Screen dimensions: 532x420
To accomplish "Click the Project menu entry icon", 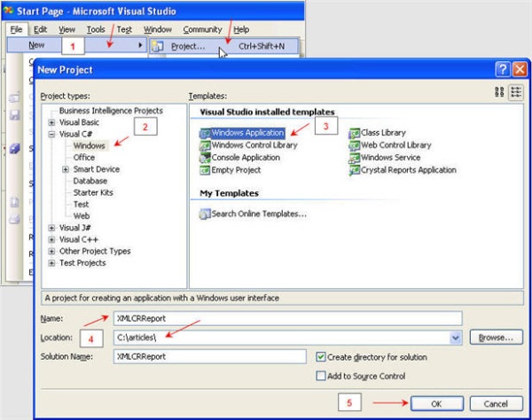I will click(158, 46).
